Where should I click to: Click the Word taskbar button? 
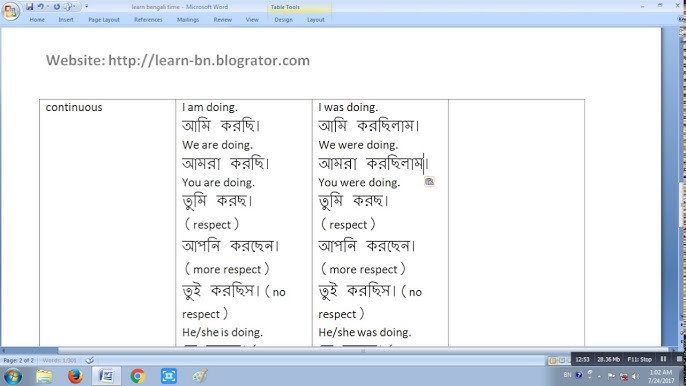pyautogui.click(x=106, y=376)
